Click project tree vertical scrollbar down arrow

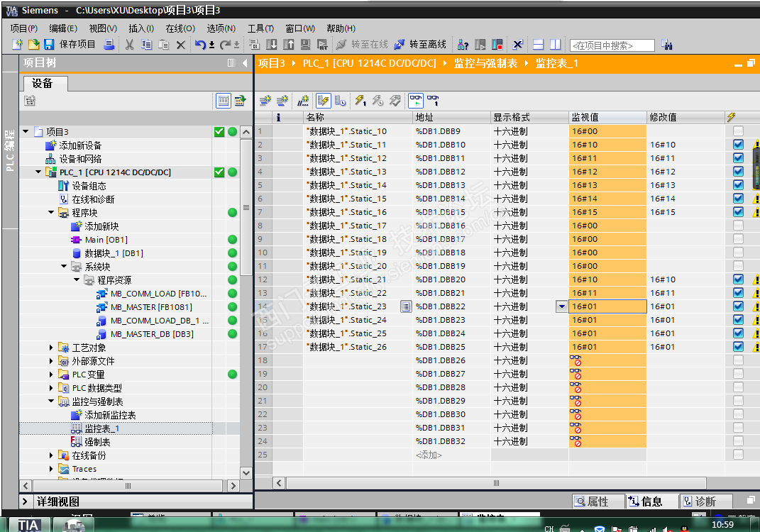246,473
